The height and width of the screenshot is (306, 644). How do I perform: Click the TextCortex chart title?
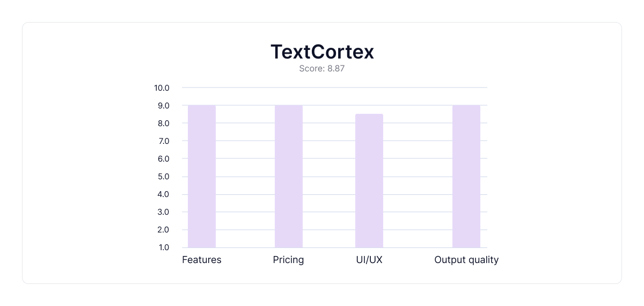(x=322, y=52)
